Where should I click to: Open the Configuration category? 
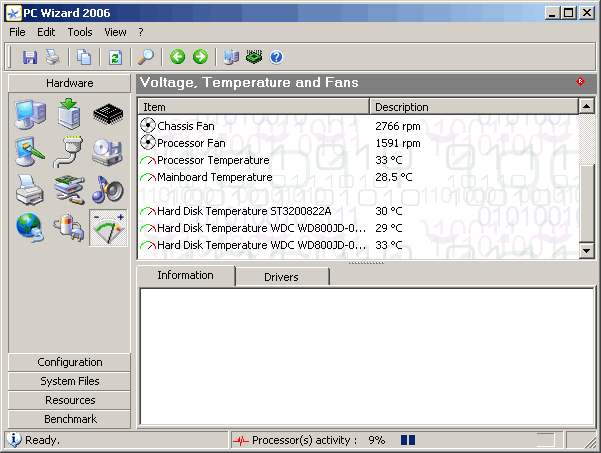tap(69, 362)
